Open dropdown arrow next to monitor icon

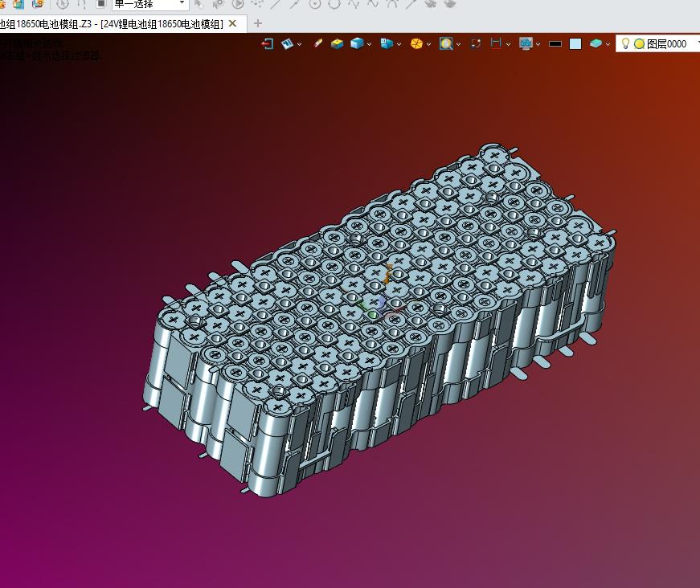(538, 44)
